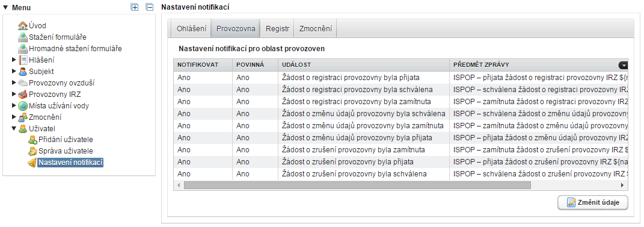Switch to the Ohlášení tab
The width and height of the screenshot is (644, 227).
pos(191,29)
